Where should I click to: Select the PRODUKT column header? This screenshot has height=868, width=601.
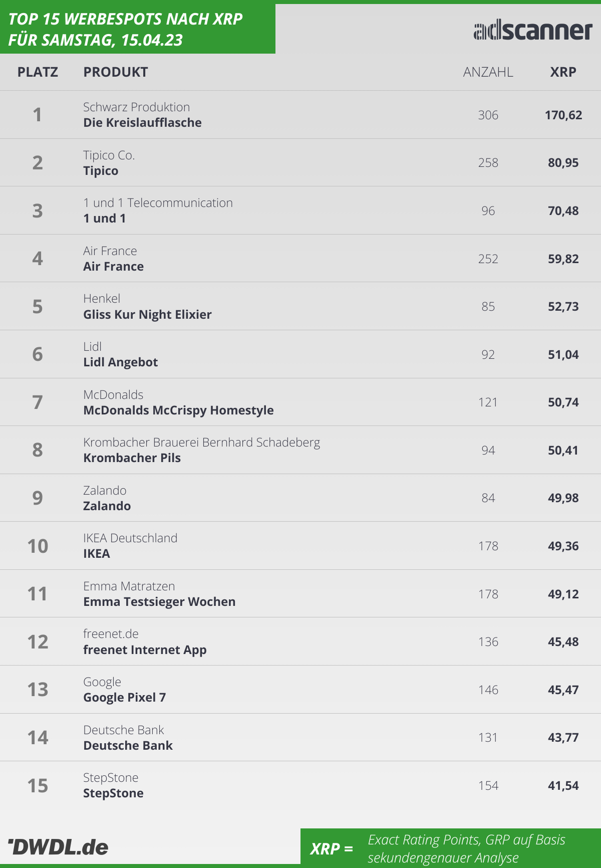[x=116, y=72]
